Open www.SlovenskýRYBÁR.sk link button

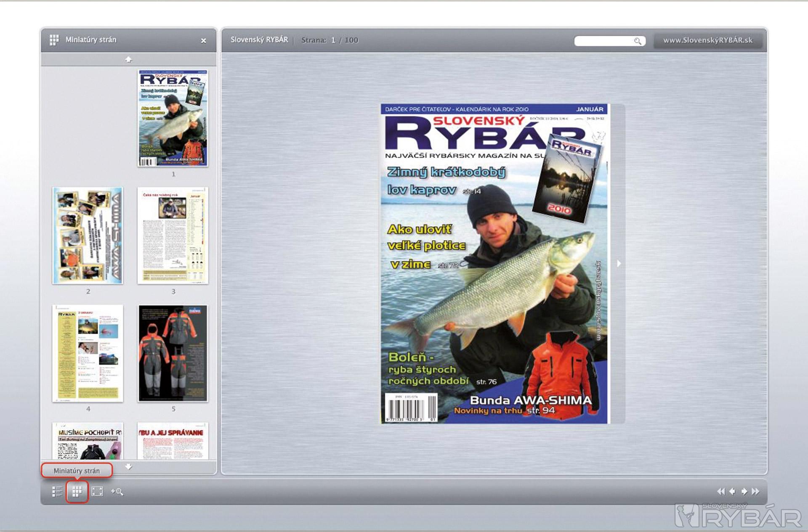click(x=707, y=40)
